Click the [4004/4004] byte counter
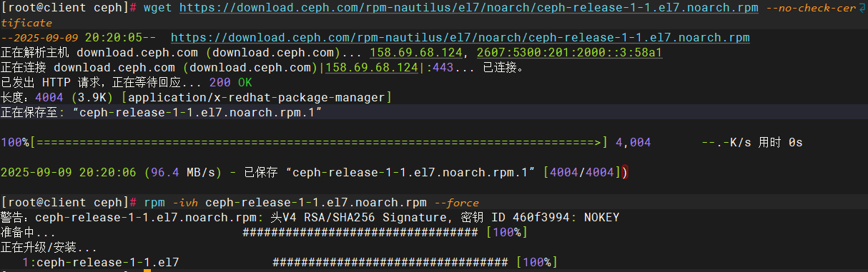Screen dimensions: 868x272 [x=583, y=173]
